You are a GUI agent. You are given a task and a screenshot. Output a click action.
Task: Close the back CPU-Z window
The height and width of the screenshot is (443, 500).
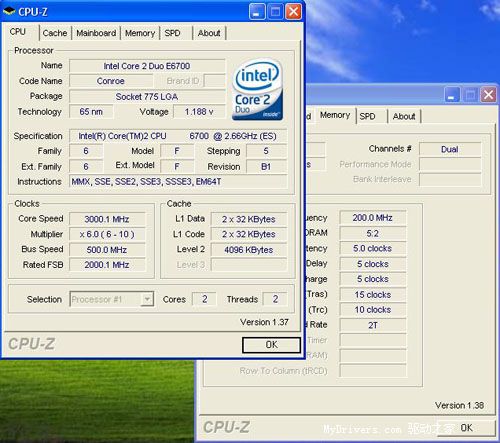point(489,95)
